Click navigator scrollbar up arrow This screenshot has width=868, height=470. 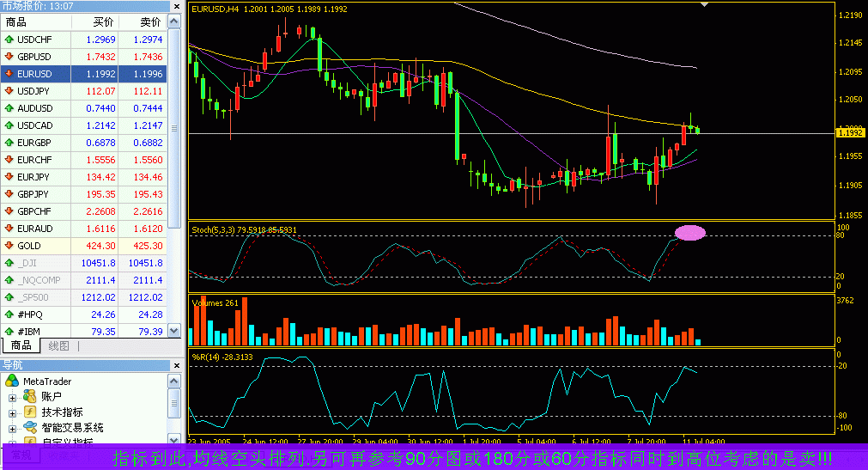point(173,381)
